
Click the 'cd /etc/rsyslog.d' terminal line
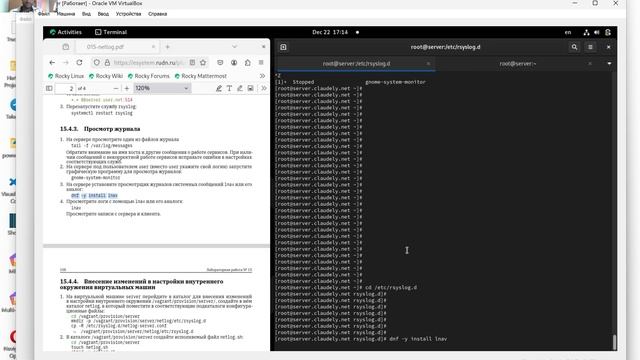point(346,287)
